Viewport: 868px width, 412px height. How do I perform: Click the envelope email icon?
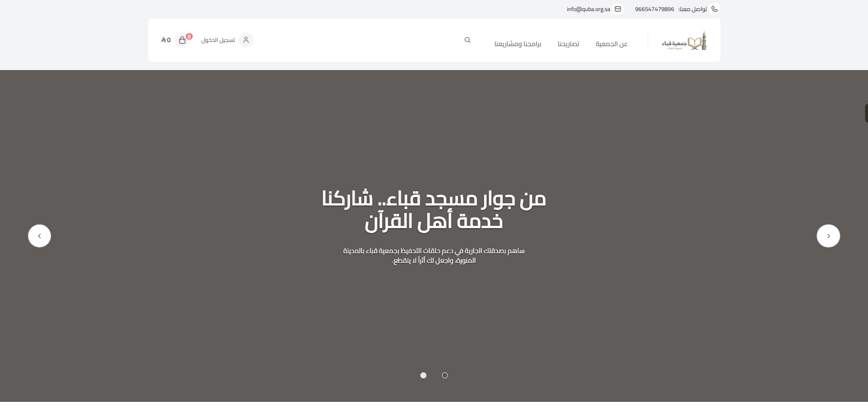[618, 9]
